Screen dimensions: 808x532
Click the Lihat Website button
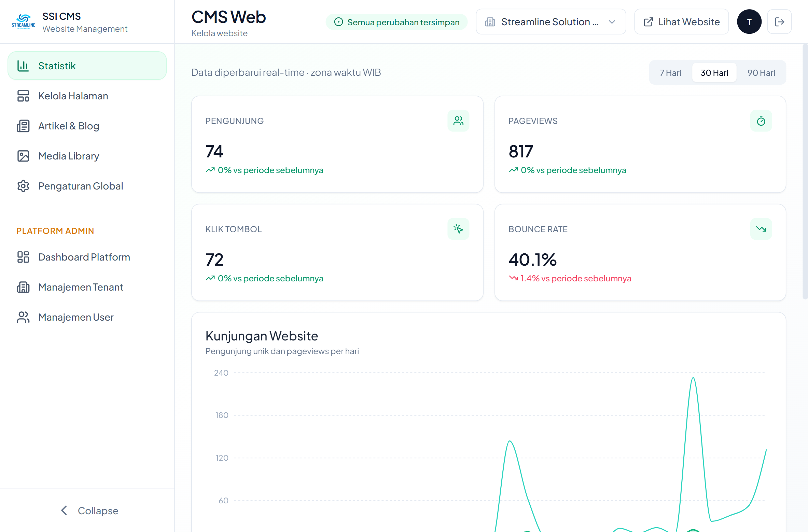[681, 22]
